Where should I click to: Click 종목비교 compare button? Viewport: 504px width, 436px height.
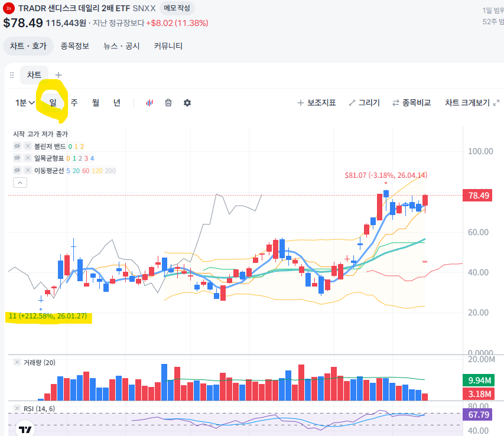coord(412,103)
